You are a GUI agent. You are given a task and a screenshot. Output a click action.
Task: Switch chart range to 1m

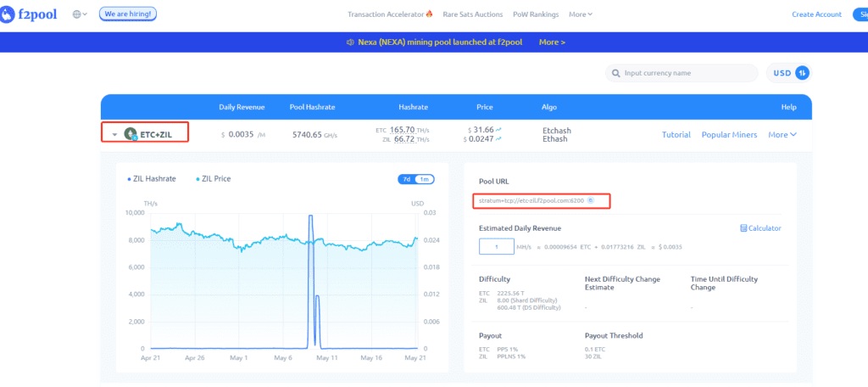(x=425, y=179)
